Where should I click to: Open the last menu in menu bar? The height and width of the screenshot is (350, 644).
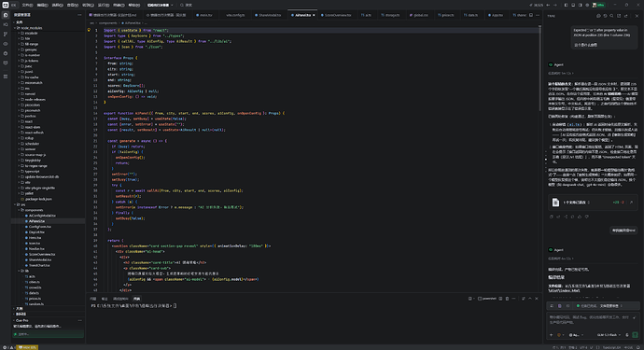click(134, 5)
